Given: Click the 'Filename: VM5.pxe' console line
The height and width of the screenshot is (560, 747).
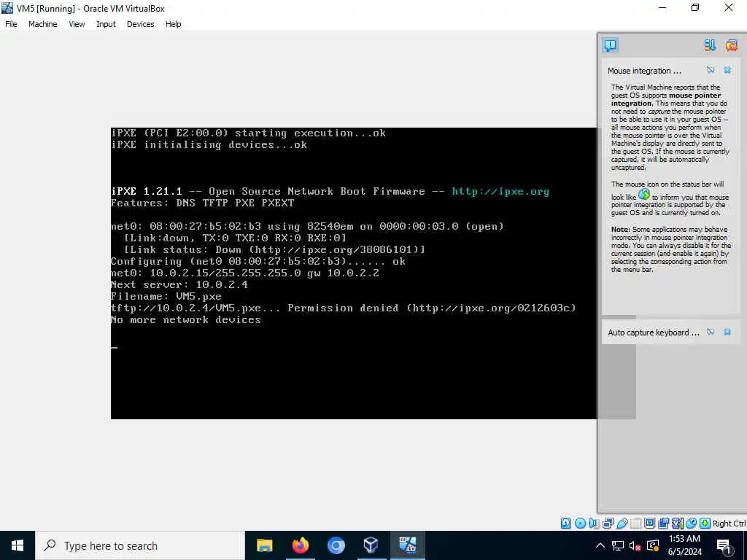Looking at the screenshot, I should (166, 296).
